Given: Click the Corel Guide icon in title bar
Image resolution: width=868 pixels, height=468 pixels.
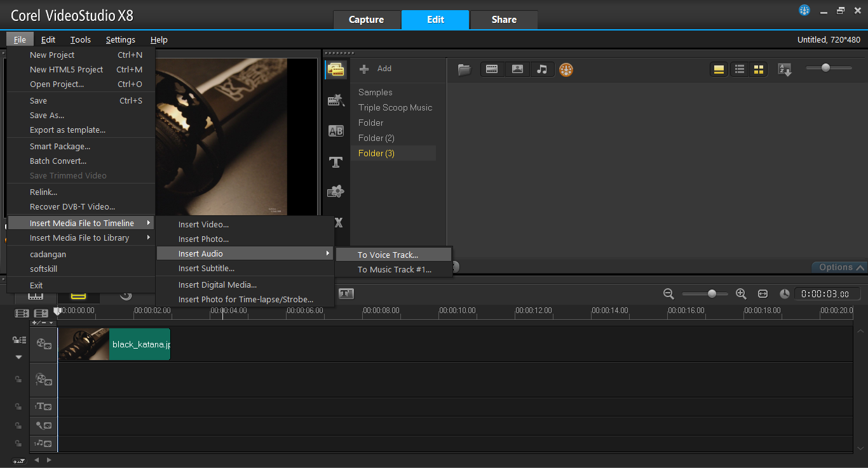Looking at the screenshot, I should tap(804, 10).
